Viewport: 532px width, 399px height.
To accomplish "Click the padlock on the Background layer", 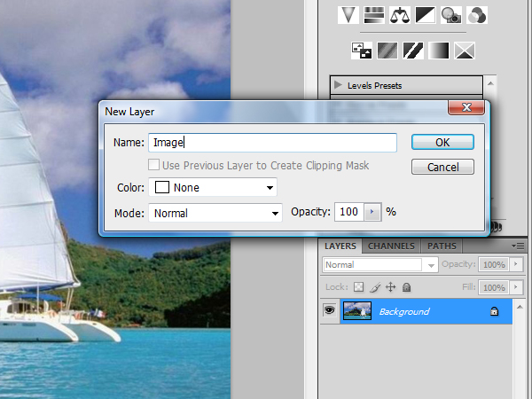I will [494, 311].
